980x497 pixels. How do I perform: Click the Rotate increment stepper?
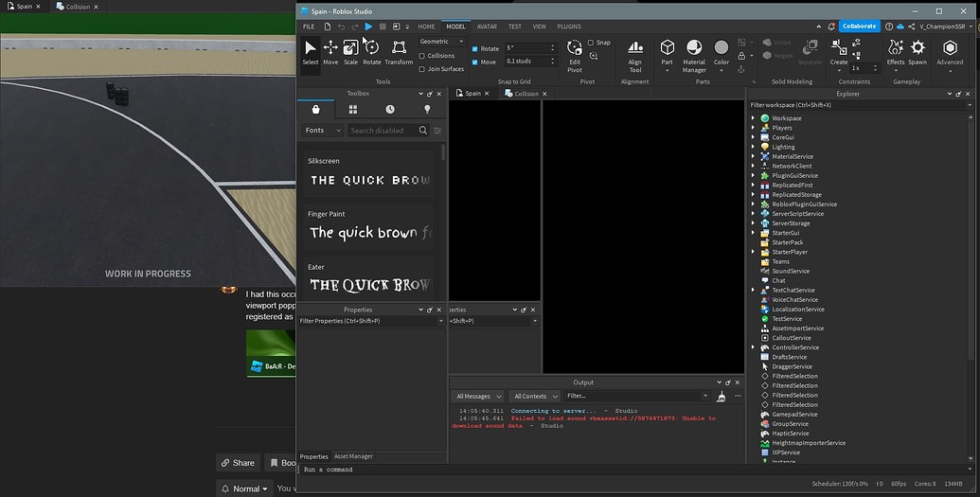(x=553, y=48)
